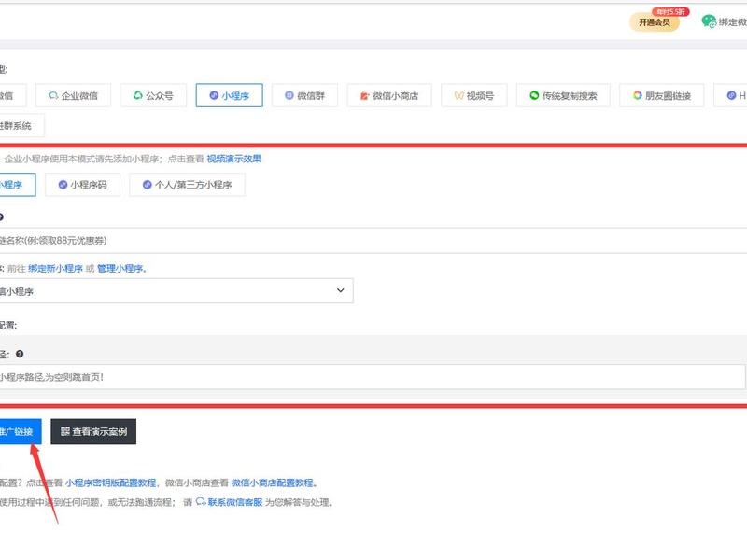Click the 传统复制搜索 green icon

coord(534,95)
